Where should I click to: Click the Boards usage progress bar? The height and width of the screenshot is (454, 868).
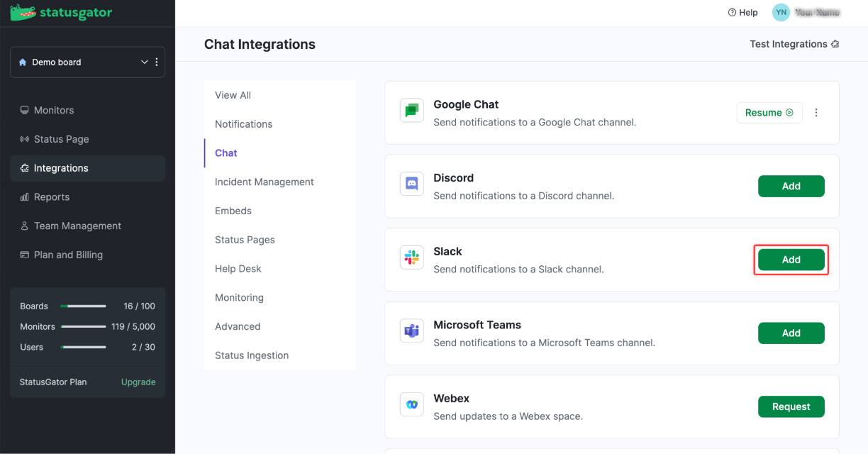pyautogui.click(x=83, y=306)
